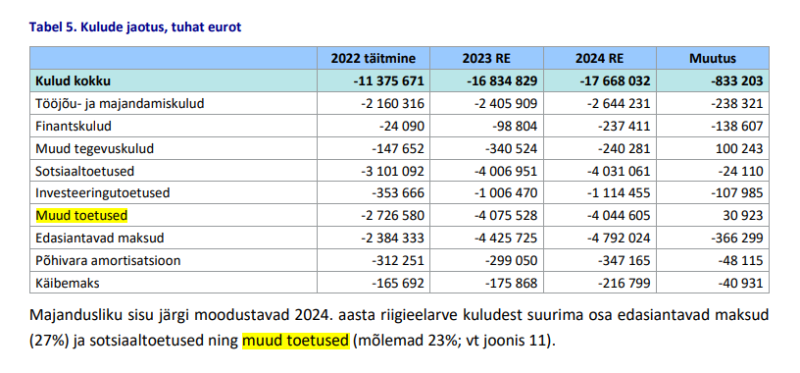
Task: Click '(27%)' in the paragraph text
Action: (x=49, y=340)
